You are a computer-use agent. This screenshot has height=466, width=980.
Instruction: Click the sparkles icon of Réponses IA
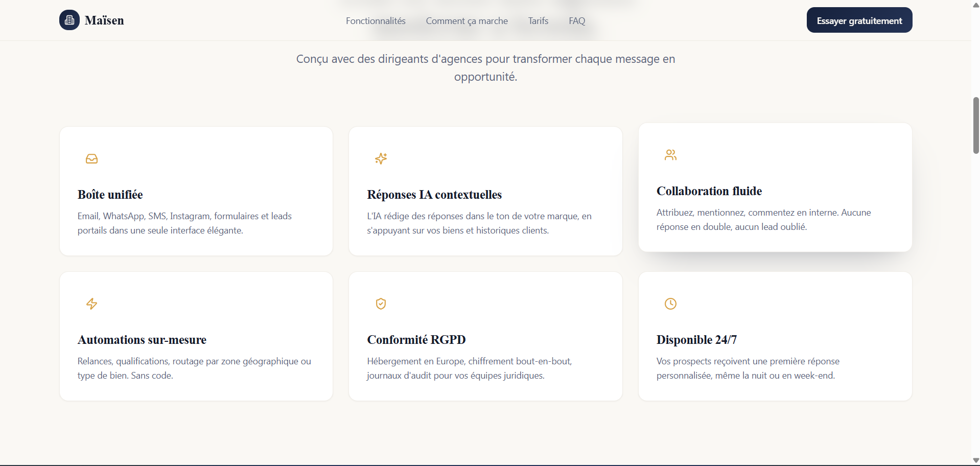[381, 159]
